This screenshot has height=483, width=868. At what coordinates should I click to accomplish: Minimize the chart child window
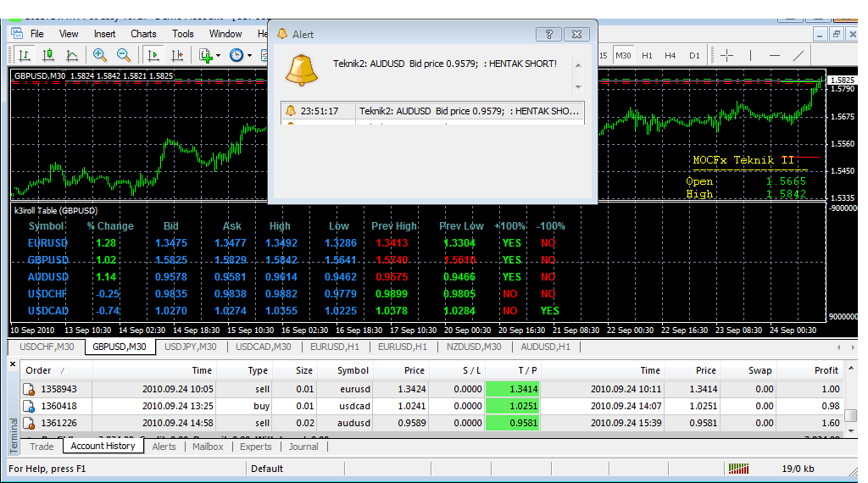(x=820, y=34)
